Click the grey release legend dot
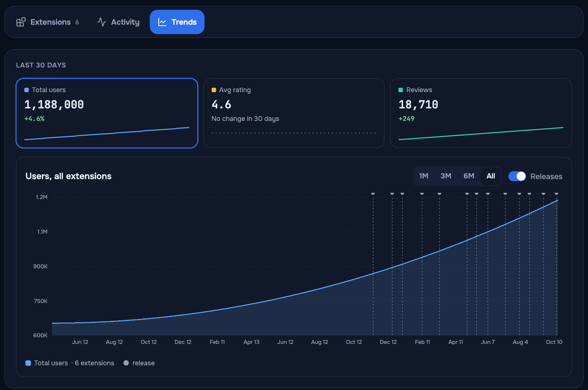 click(126, 363)
